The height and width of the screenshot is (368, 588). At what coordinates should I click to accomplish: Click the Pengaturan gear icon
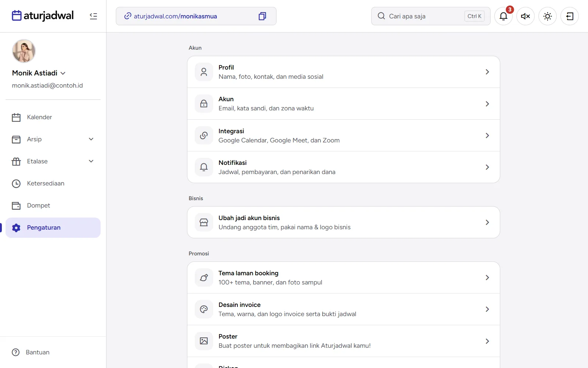pyautogui.click(x=16, y=228)
